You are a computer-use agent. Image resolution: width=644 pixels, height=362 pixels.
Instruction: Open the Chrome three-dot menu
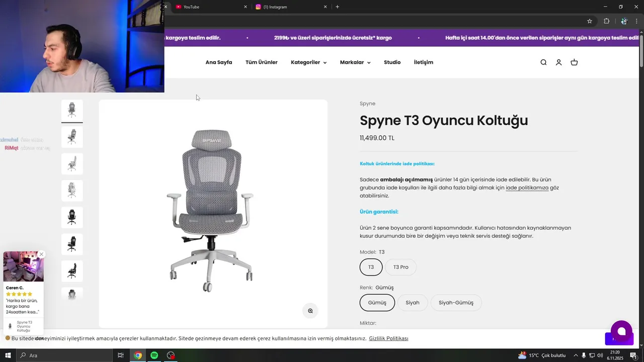pyautogui.click(x=636, y=21)
